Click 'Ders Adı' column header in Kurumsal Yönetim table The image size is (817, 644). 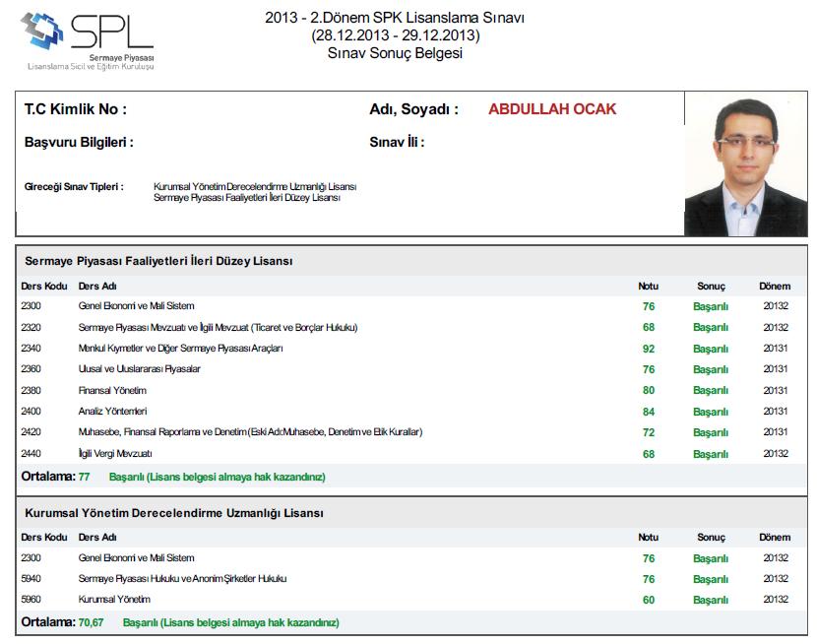[x=97, y=538]
